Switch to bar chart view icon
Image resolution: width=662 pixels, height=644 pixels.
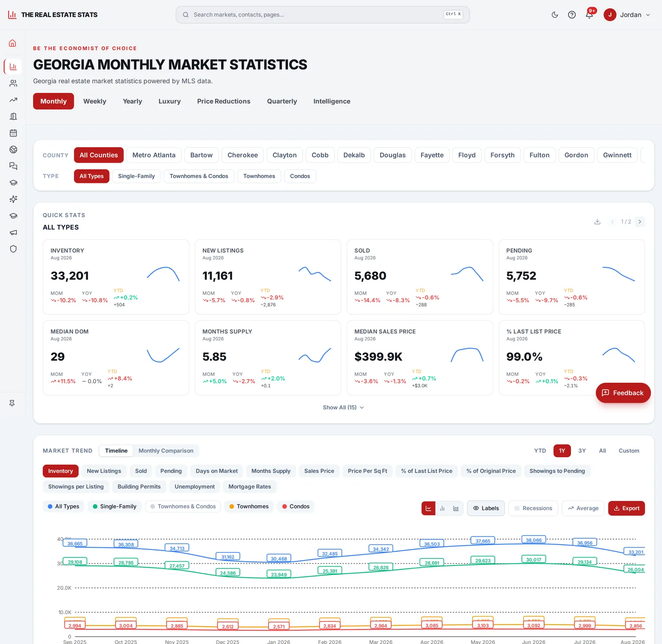point(442,508)
